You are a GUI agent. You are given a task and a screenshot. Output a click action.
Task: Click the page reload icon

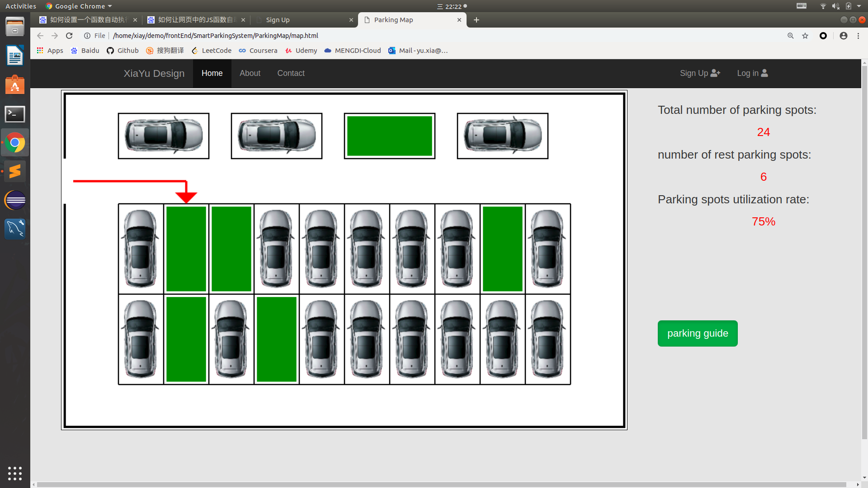[x=69, y=36]
